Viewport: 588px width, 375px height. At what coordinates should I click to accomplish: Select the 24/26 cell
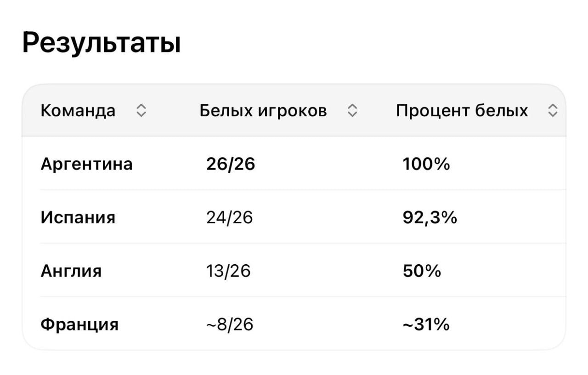pos(230,217)
